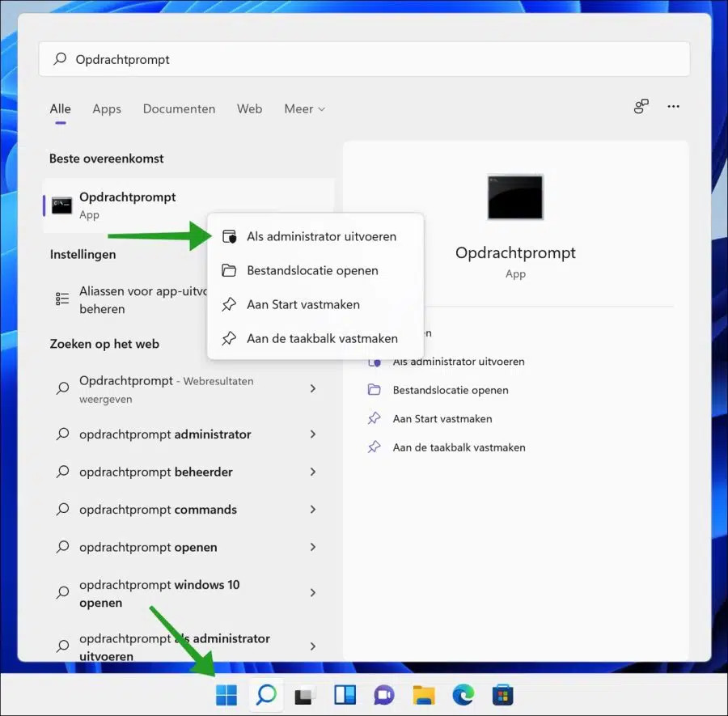Expand arrow next to 'opdrachtprompt openen'
This screenshot has width=728, height=716.
[313, 547]
